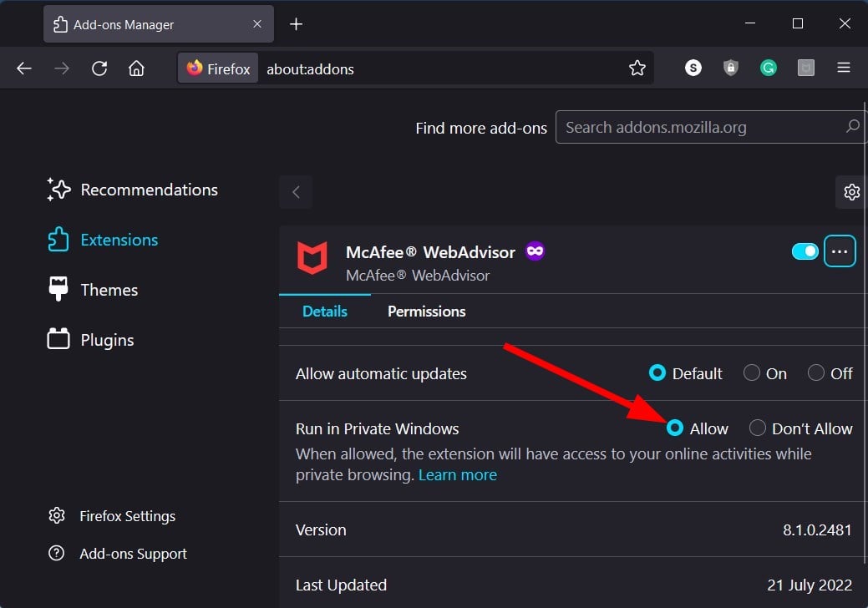Open the S extension toolbar icon
The width and height of the screenshot is (868, 608).
coord(693,68)
